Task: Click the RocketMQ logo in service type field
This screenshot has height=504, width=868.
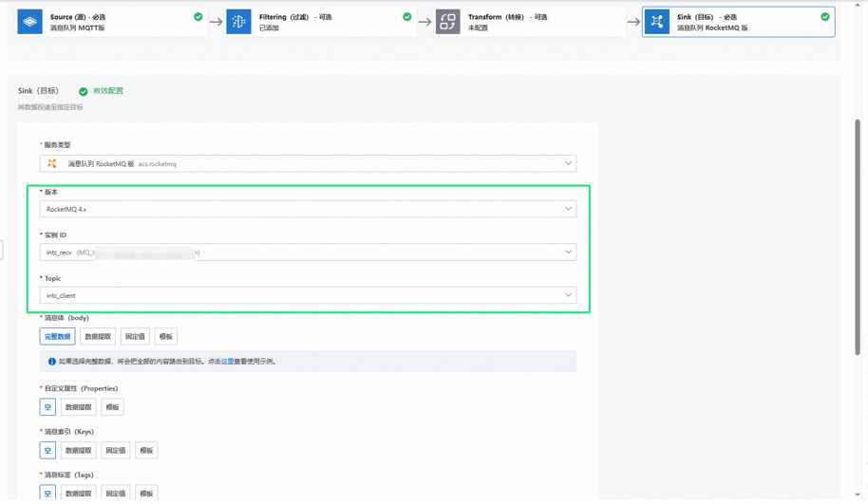Action: [52, 163]
